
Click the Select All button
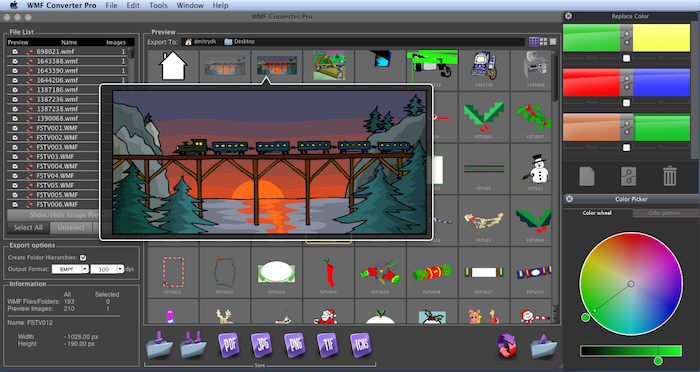(x=28, y=227)
